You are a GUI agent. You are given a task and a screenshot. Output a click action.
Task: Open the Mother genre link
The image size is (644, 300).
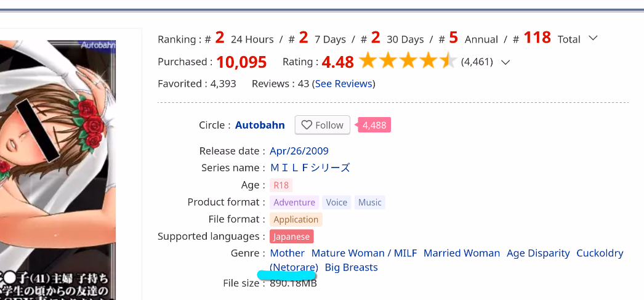coord(288,253)
